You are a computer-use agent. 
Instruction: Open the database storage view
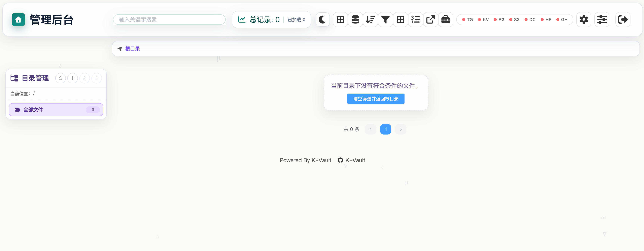355,19
